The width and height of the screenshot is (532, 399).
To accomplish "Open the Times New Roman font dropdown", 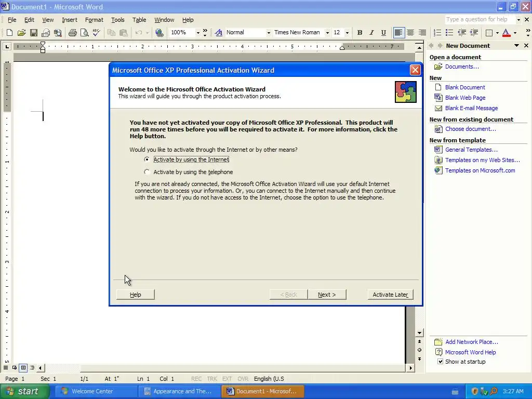I will click(x=327, y=33).
